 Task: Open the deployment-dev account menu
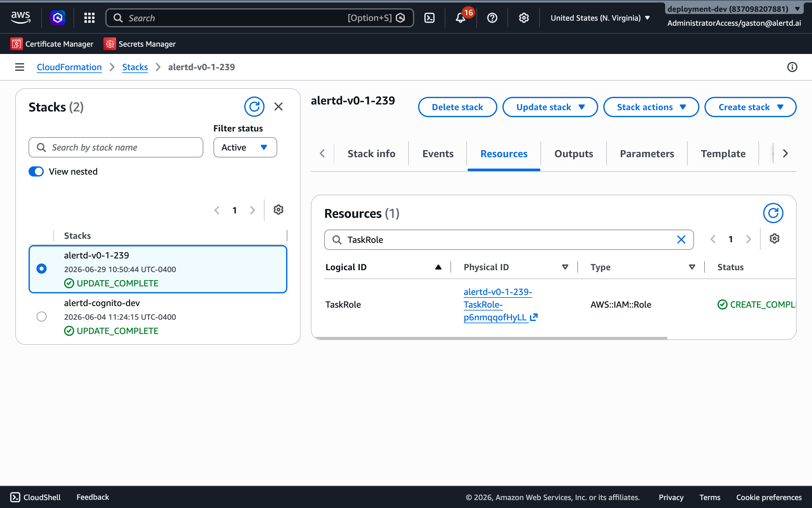coord(734,9)
